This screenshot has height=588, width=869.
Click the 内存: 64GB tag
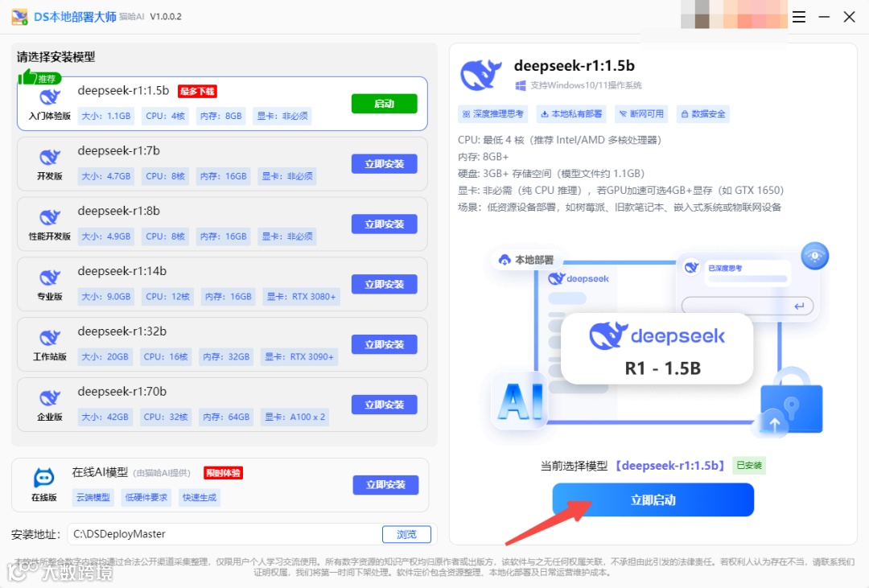[x=226, y=417]
